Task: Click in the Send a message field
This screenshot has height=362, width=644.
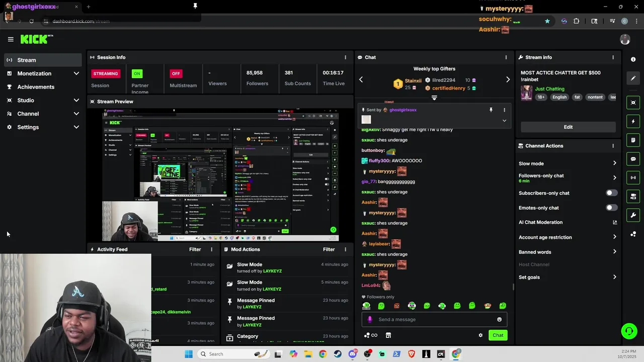Action: click(434, 319)
